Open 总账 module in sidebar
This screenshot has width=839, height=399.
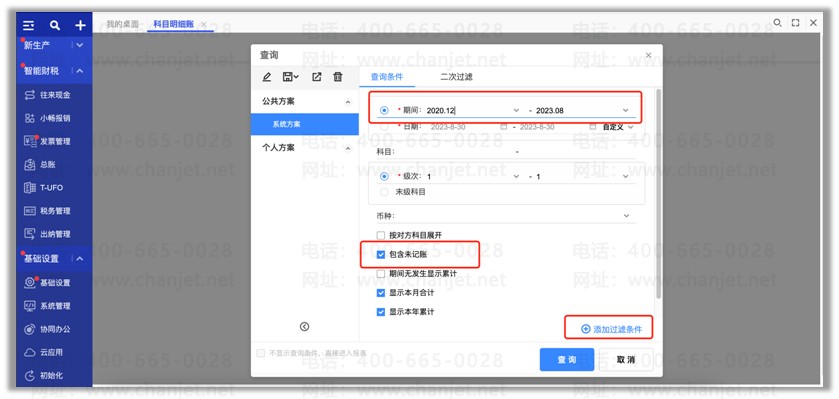[x=40, y=165]
